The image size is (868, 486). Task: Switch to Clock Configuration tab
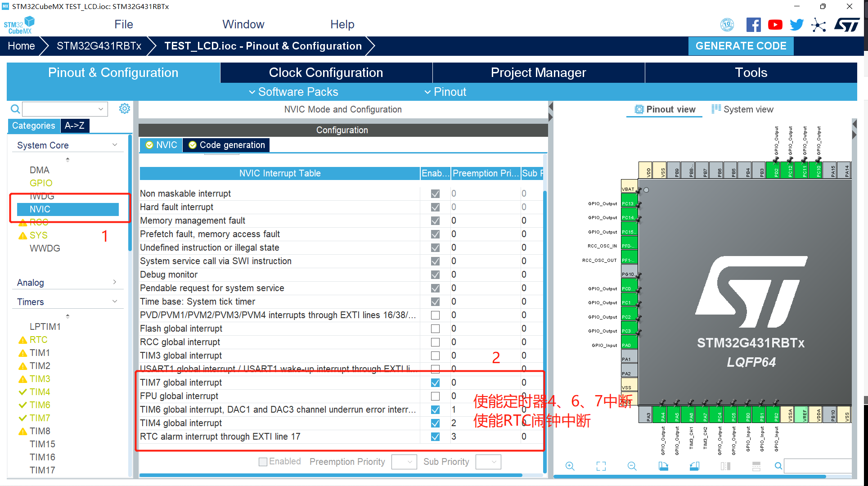[x=326, y=72]
